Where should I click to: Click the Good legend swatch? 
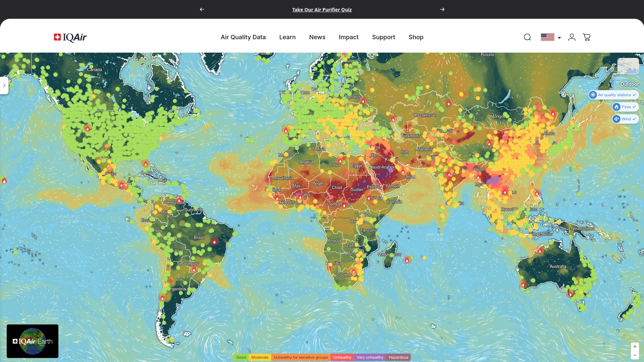pyautogui.click(x=241, y=357)
